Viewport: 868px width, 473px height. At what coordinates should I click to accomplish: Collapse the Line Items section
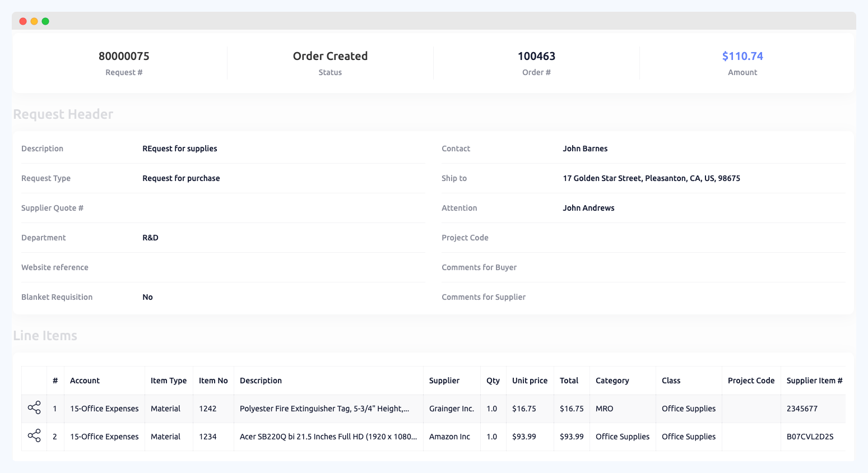45,335
